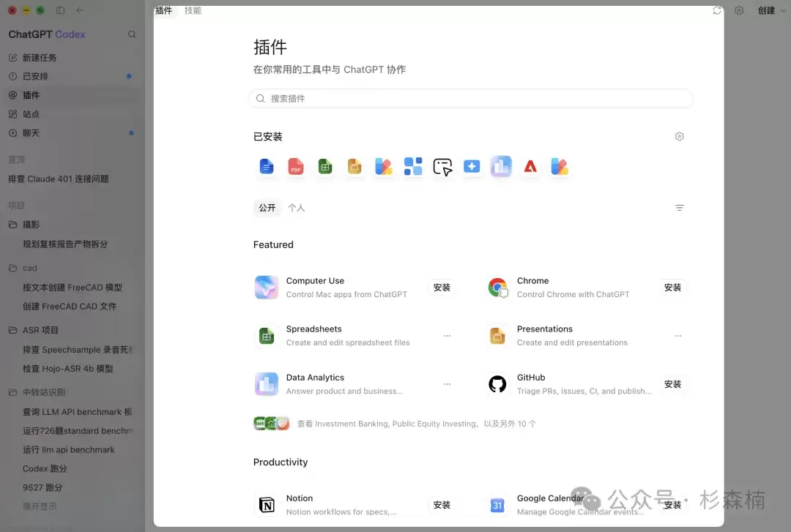This screenshot has width=791, height=532.
Task: Go back with the left arrow
Action: [x=80, y=10]
